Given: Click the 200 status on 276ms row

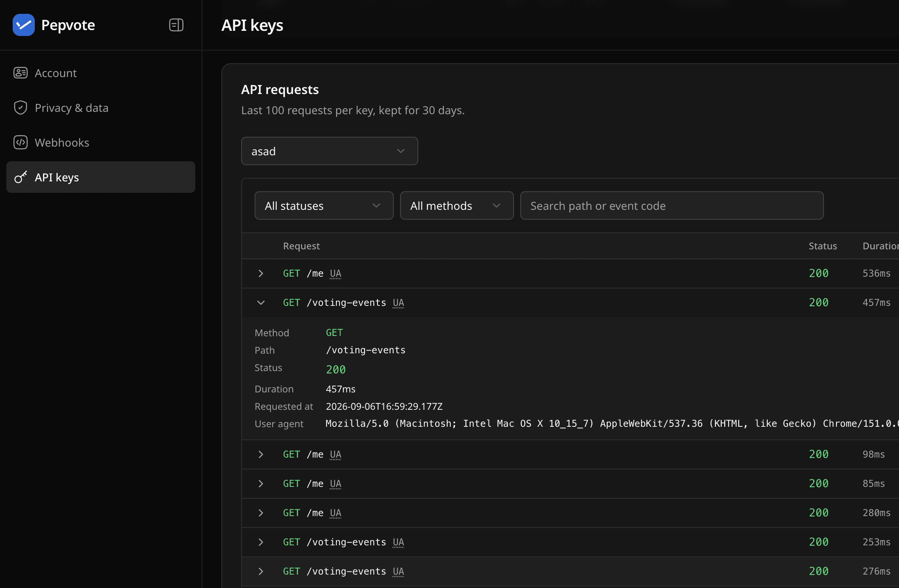Looking at the screenshot, I should click(x=819, y=571).
